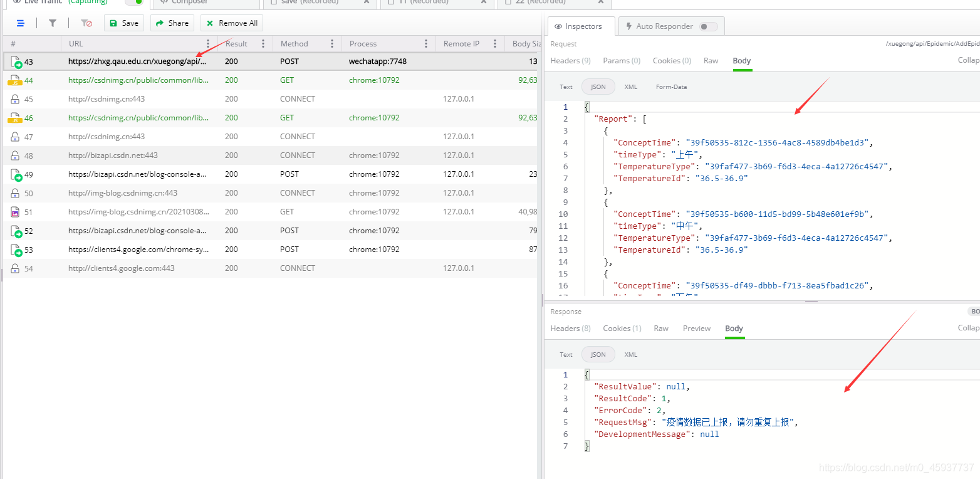Viewport: 980px width, 479px height.
Task: Click the wechatapp:7748 process cell
Action: [378, 61]
